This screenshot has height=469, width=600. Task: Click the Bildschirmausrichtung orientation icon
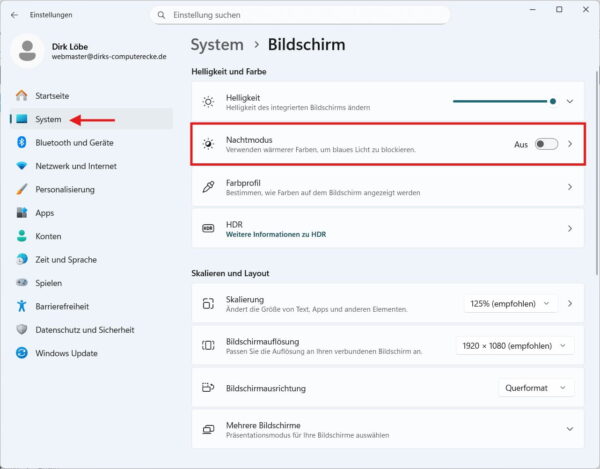click(208, 388)
